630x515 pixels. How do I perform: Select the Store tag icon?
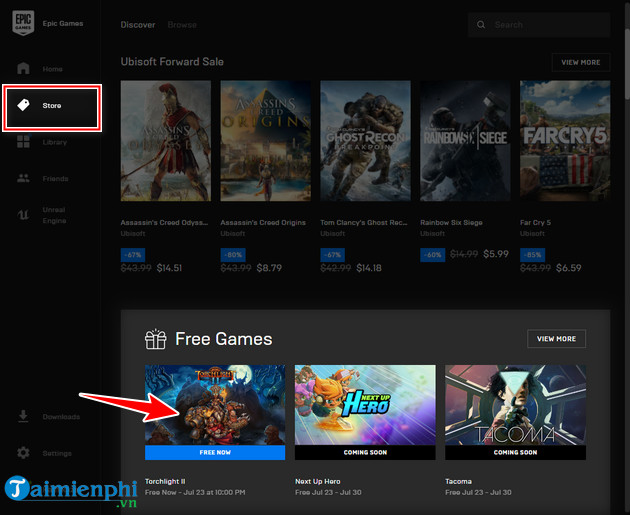pyautogui.click(x=23, y=105)
